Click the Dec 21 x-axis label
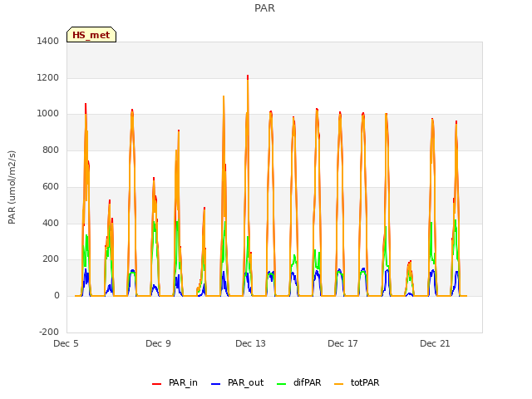Viewport: 532px width, 399px height. [435, 343]
